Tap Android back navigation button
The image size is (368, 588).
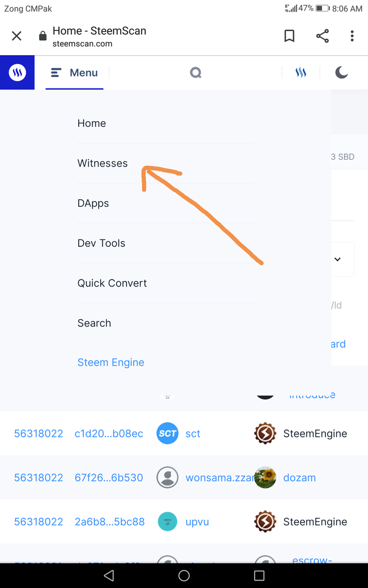pyautogui.click(x=109, y=575)
